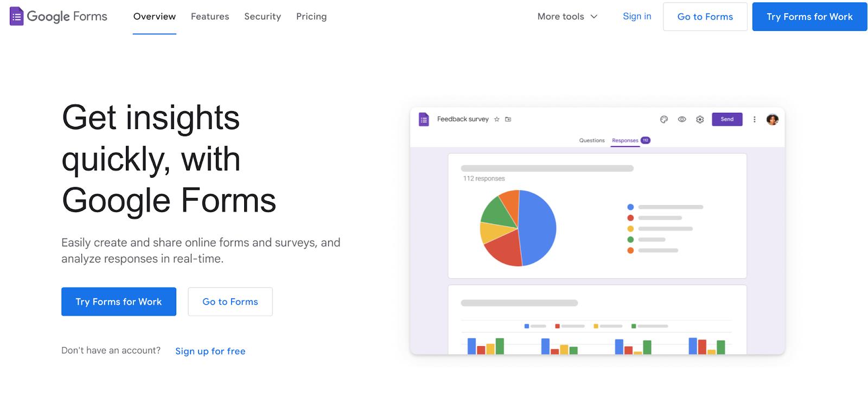The image size is (868, 410).
Task: Click Go to Forms below headline
Action: pos(230,302)
